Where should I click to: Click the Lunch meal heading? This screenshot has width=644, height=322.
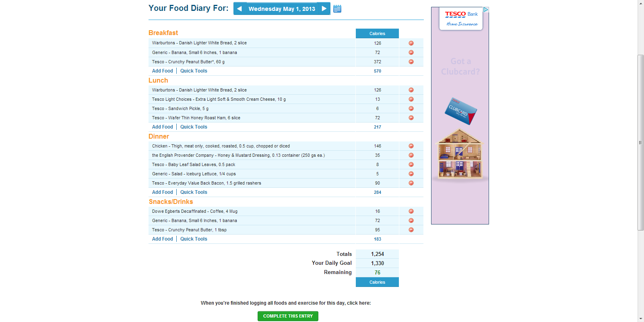click(158, 81)
